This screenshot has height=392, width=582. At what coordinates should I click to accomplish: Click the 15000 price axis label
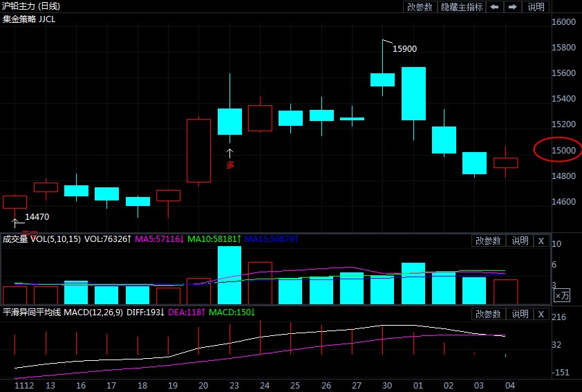(x=563, y=150)
